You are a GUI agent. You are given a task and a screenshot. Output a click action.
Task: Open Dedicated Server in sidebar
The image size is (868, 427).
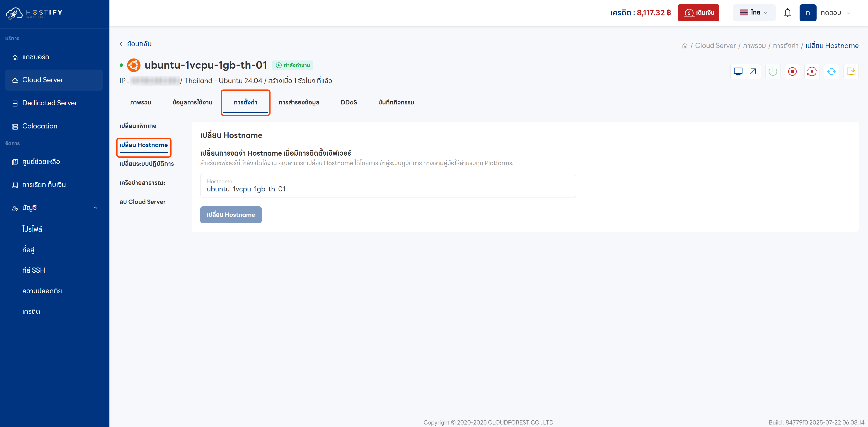54,103
